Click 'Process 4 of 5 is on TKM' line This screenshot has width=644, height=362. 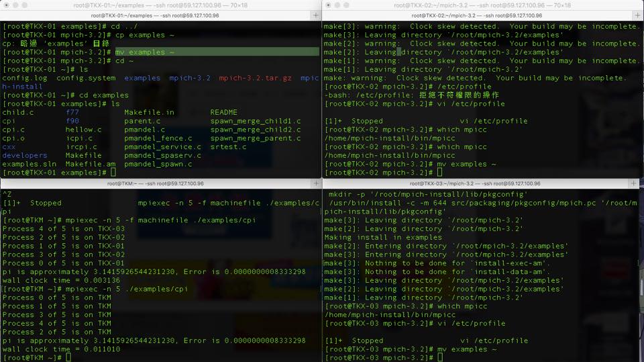(56, 323)
